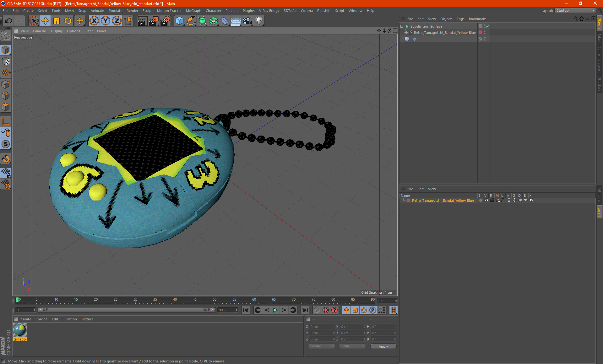Open the Layers manager View menu

pyautogui.click(x=432, y=189)
